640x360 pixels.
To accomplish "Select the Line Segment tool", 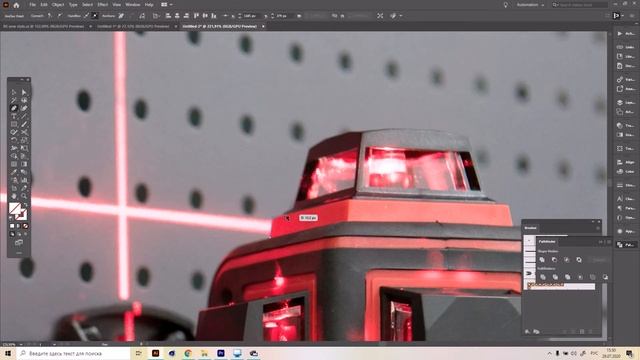I will pos(24,116).
